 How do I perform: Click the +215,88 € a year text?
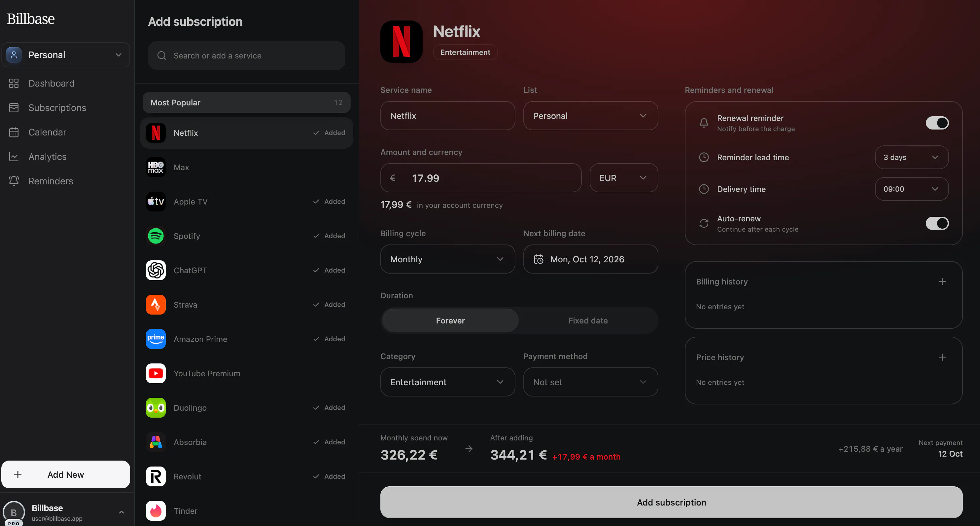point(870,449)
